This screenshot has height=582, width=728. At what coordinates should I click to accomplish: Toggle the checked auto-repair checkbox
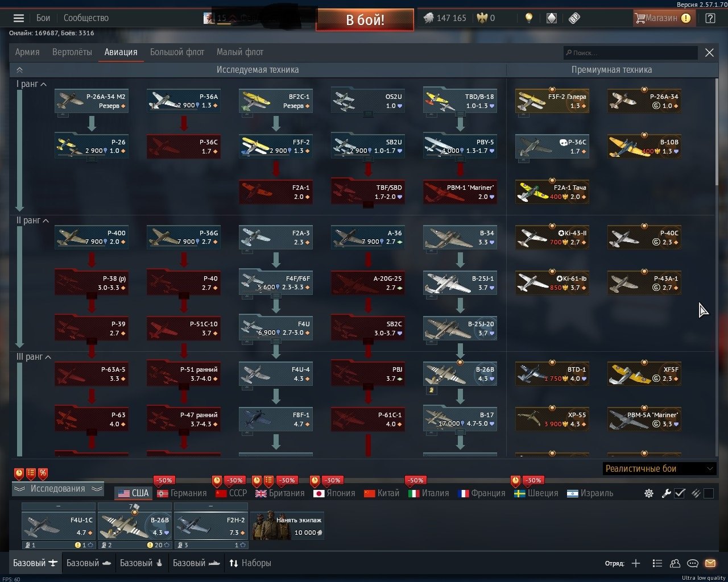[x=680, y=493]
